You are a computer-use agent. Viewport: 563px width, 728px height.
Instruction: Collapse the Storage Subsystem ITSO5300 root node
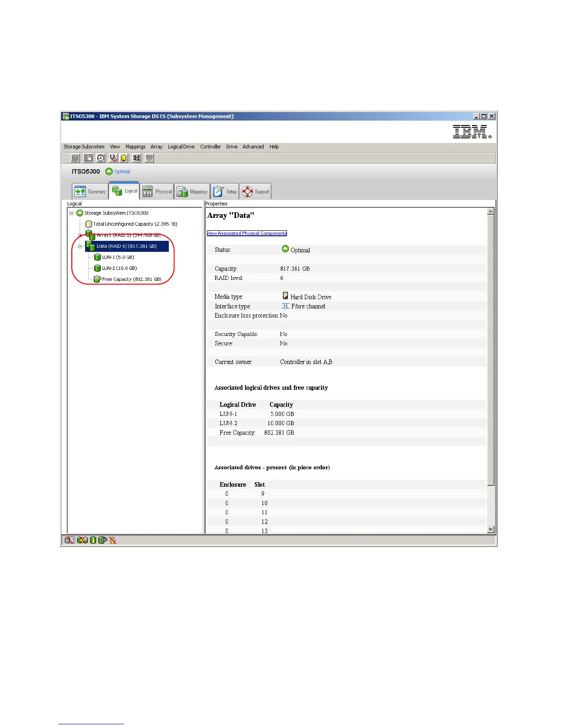(71, 213)
